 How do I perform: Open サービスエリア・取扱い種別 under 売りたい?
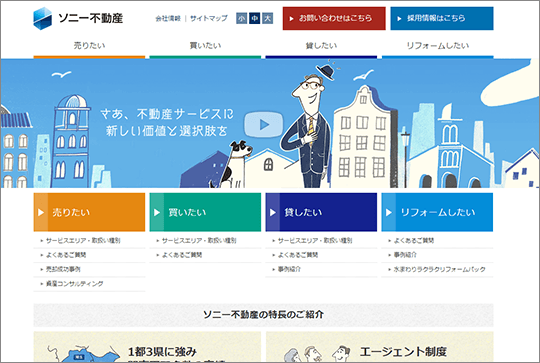pos(83,241)
